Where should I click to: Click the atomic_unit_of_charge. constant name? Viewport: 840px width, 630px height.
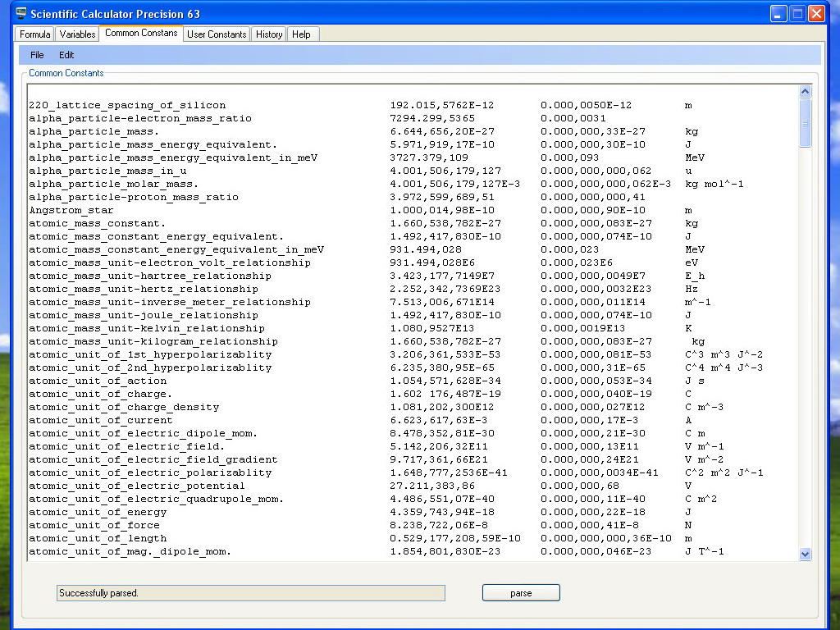[x=100, y=394]
